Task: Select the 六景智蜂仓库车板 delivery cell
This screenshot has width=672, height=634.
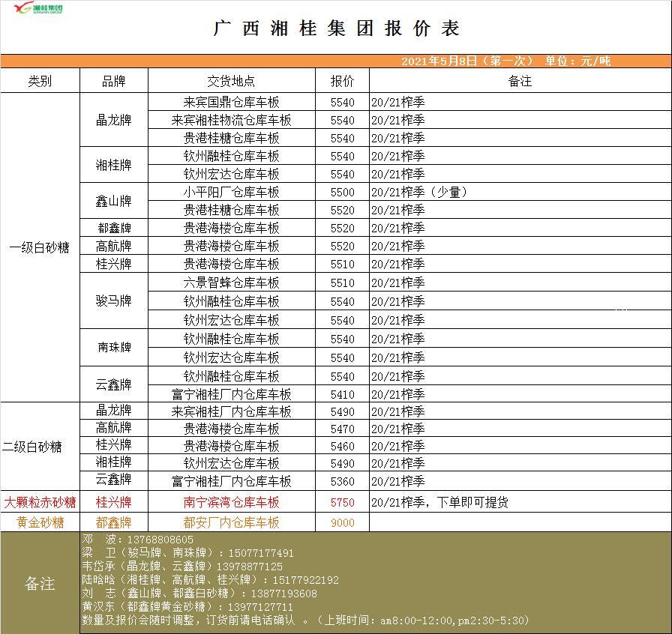Action: [x=231, y=283]
